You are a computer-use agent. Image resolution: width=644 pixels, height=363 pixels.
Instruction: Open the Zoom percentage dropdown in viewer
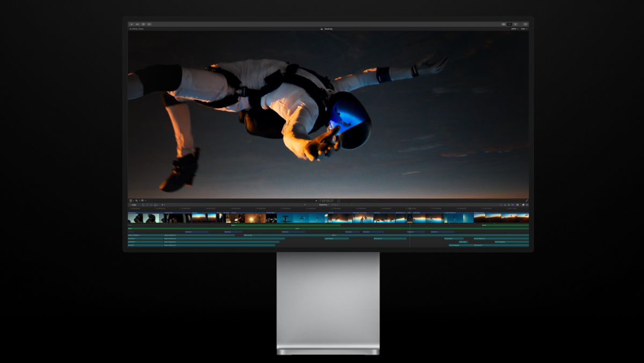pos(514,29)
